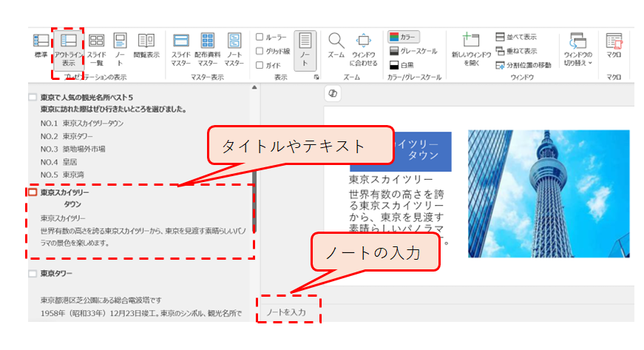Open the スライドマスター view
The height and width of the screenshot is (350, 644).
point(181,48)
